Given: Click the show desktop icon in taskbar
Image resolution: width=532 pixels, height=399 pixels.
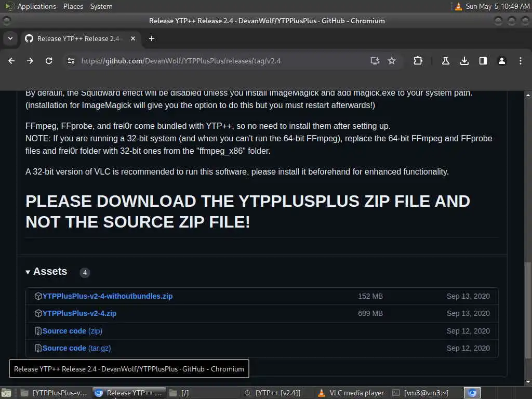Looking at the screenshot, I should point(6,393).
